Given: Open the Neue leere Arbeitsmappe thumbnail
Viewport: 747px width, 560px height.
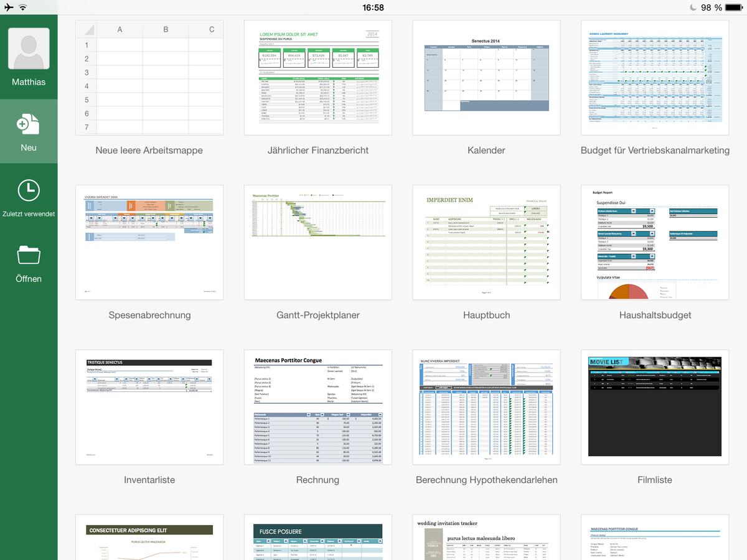Looking at the screenshot, I should (149, 78).
